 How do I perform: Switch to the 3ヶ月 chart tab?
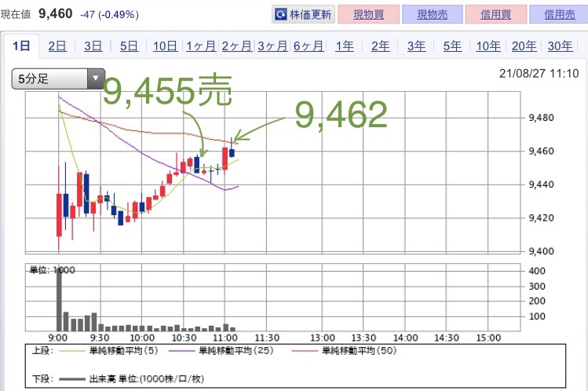pyautogui.click(x=272, y=46)
